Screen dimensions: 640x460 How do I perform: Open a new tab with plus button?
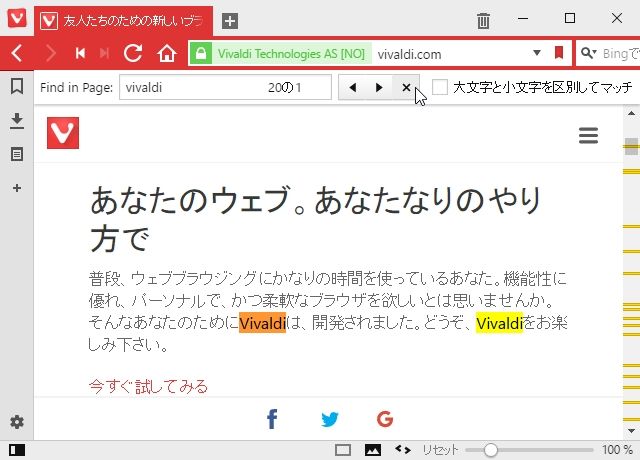tap(230, 21)
